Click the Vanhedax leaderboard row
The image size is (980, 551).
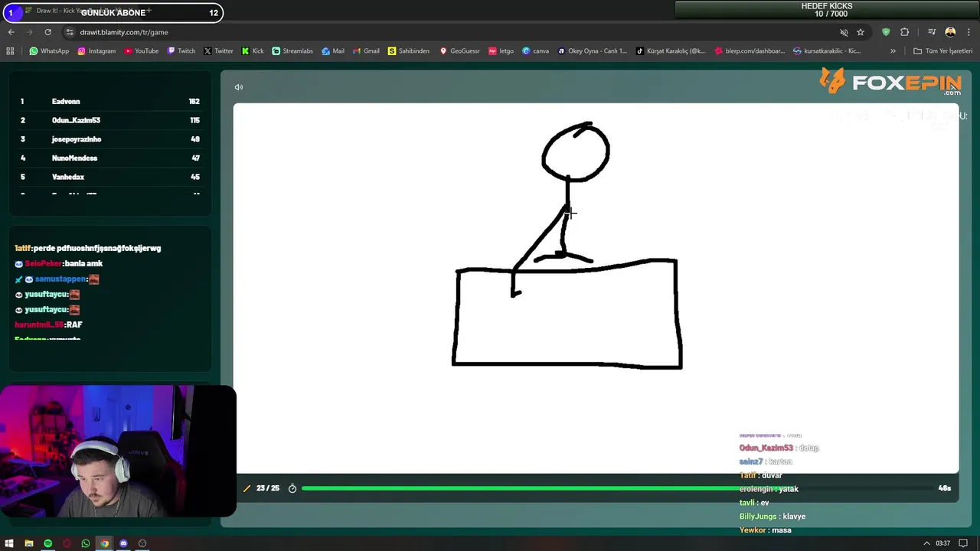tap(110, 177)
